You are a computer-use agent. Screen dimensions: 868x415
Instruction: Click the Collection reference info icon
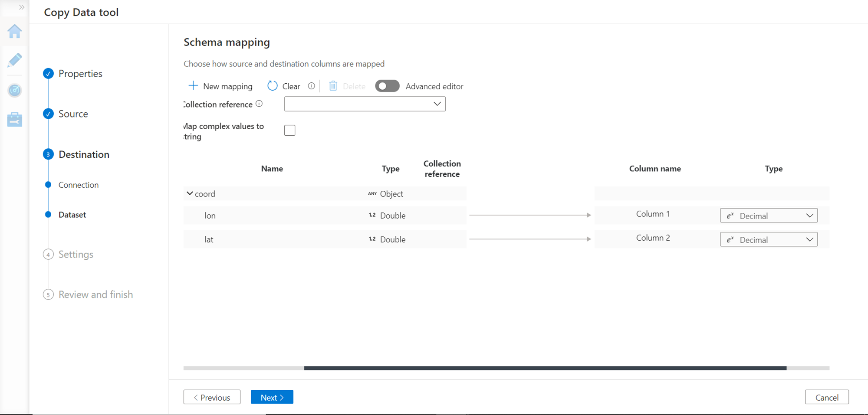click(x=259, y=104)
